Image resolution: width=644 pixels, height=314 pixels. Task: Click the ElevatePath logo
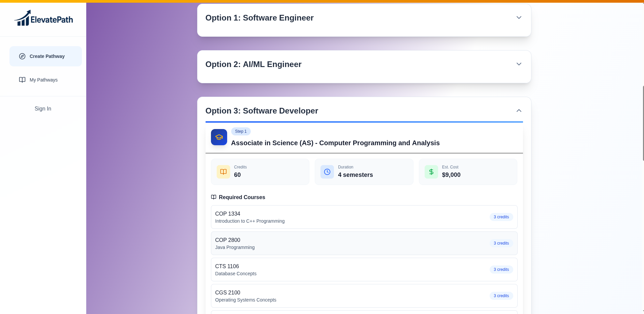[x=43, y=19]
